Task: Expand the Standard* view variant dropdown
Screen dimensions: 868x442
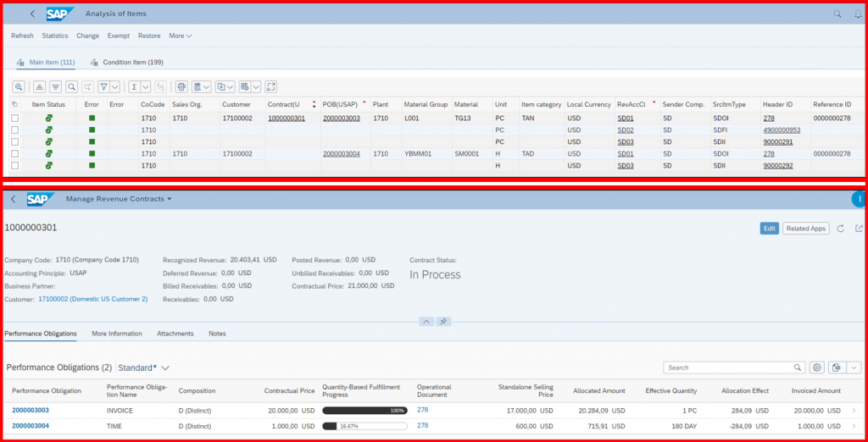Action: (165, 367)
